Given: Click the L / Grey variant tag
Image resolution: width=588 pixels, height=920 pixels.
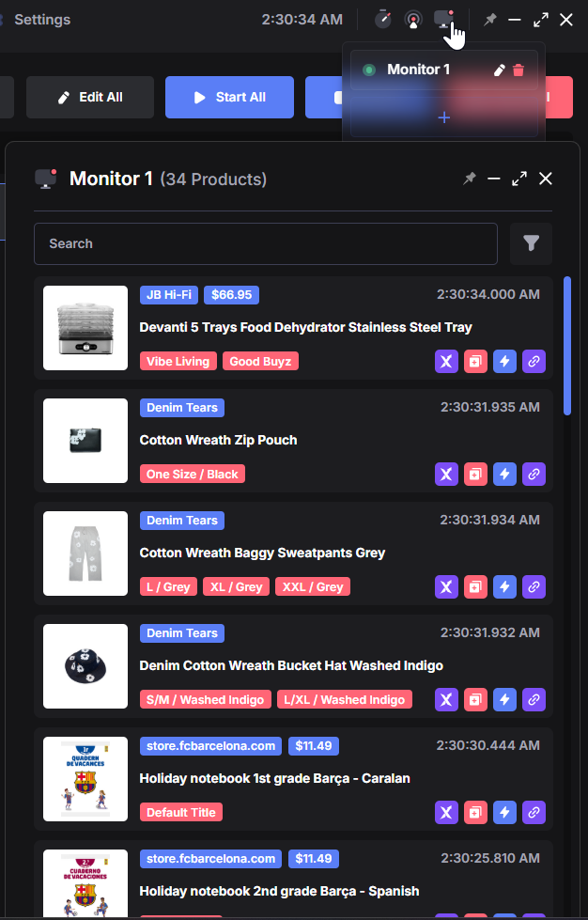Looking at the screenshot, I should [168, 586].
